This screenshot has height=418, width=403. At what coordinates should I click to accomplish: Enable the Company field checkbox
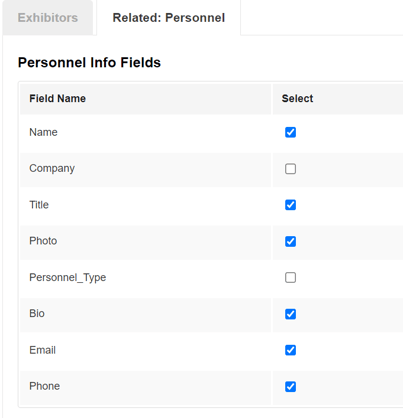[290, 169]
